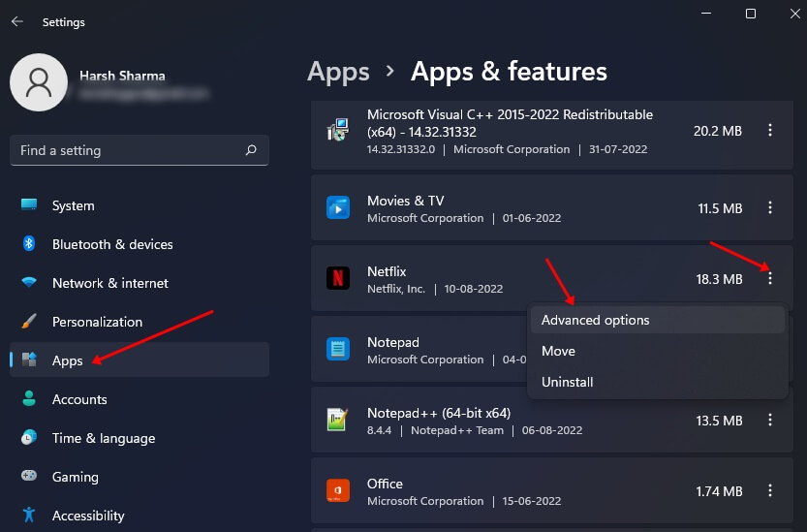Click the back arrow in Settings header

17,21
